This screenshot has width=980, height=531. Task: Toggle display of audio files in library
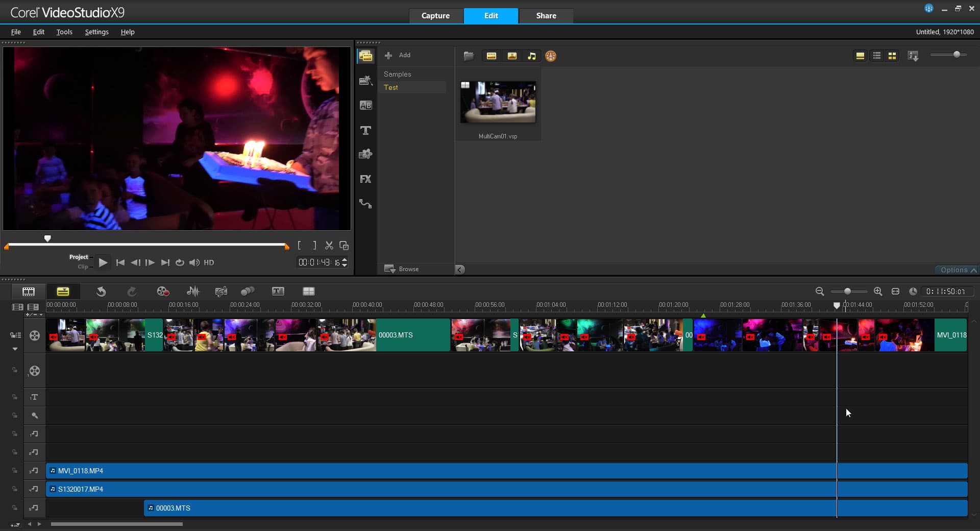point(532,56)
